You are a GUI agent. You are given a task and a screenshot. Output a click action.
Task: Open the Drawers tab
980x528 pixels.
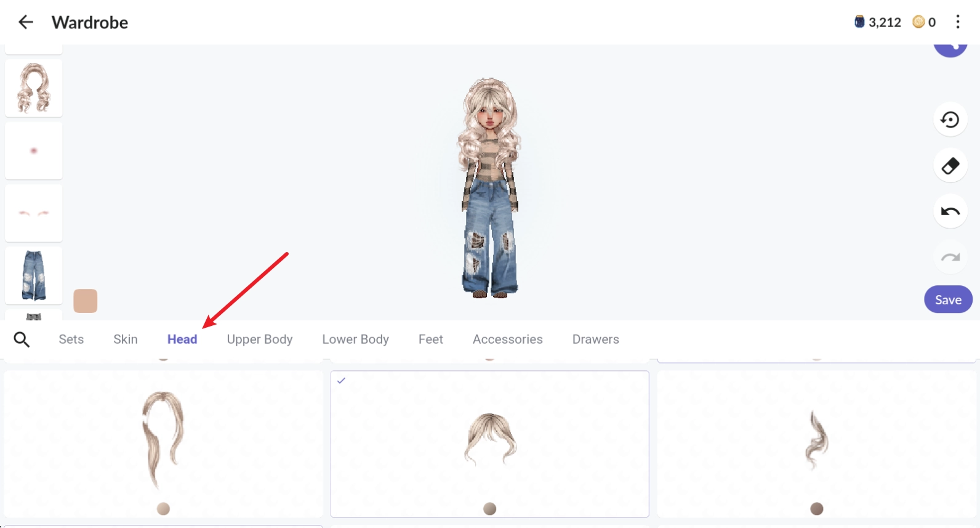[x=595, y=339]
